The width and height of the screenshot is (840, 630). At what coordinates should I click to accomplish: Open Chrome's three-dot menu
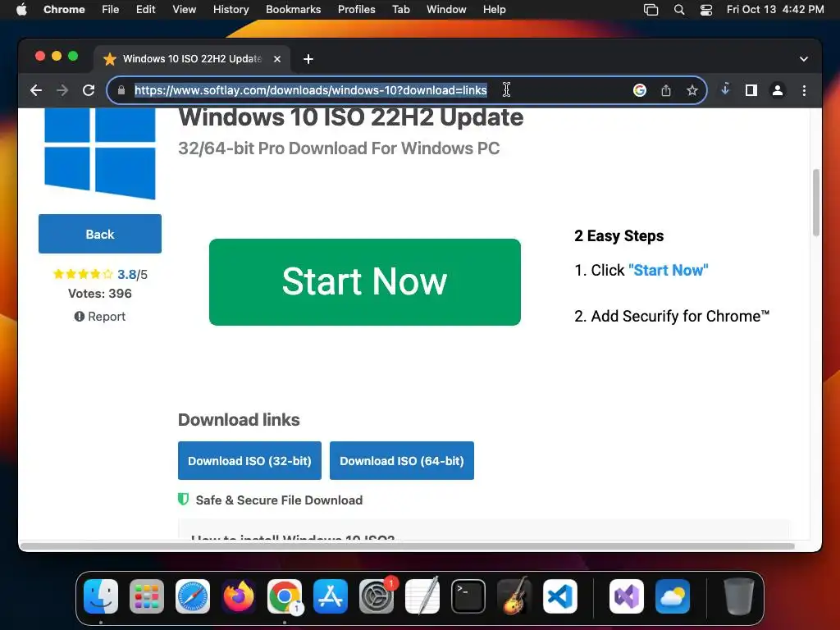coord(804,90)
